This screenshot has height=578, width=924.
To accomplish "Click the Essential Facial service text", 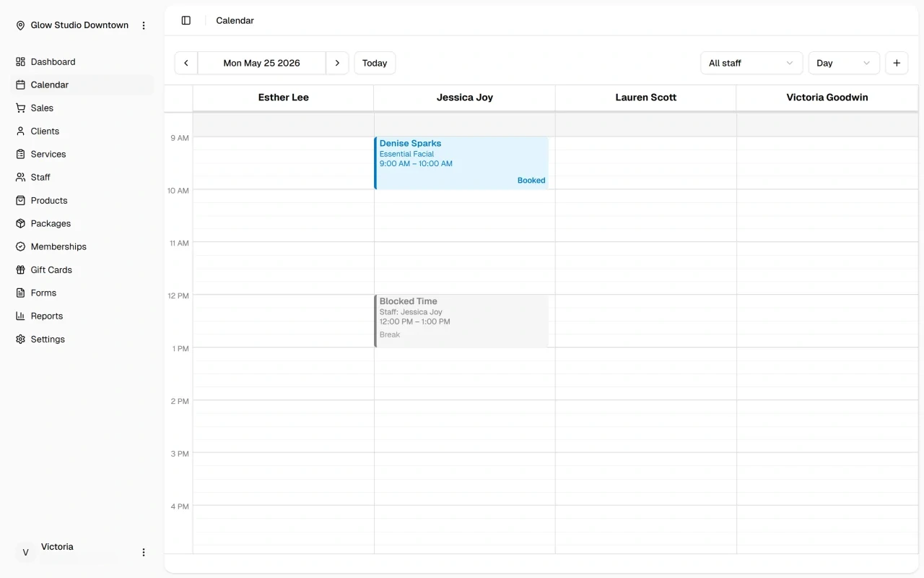I will (407, 154).
